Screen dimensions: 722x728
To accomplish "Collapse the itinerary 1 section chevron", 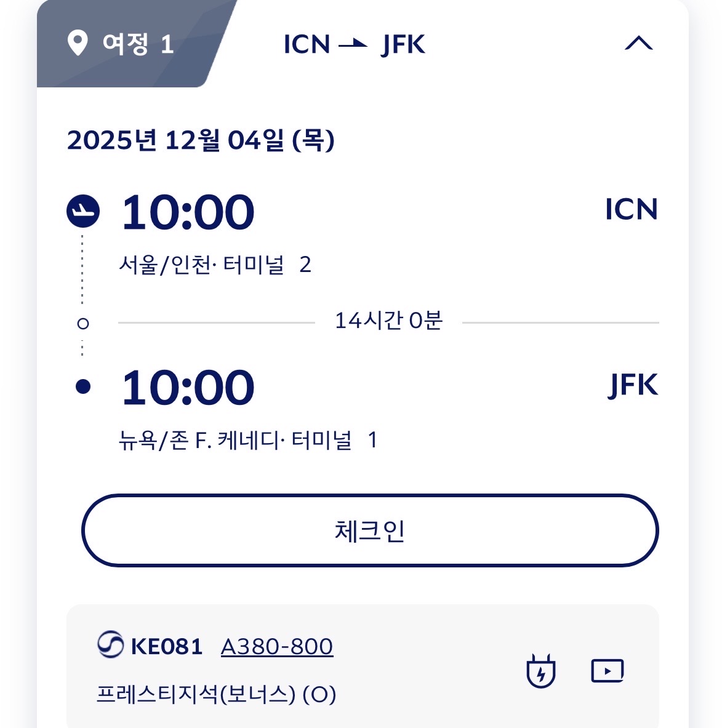I will [638, 44].
